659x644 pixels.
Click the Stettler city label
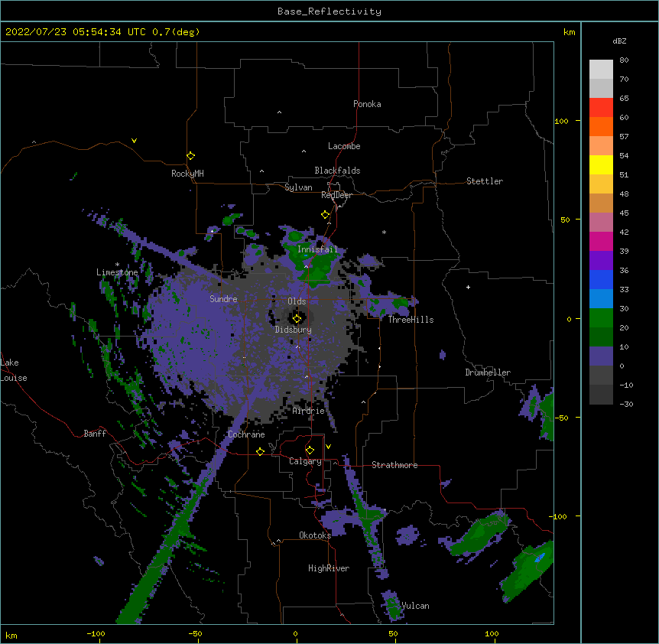click(x=485, y=181)
